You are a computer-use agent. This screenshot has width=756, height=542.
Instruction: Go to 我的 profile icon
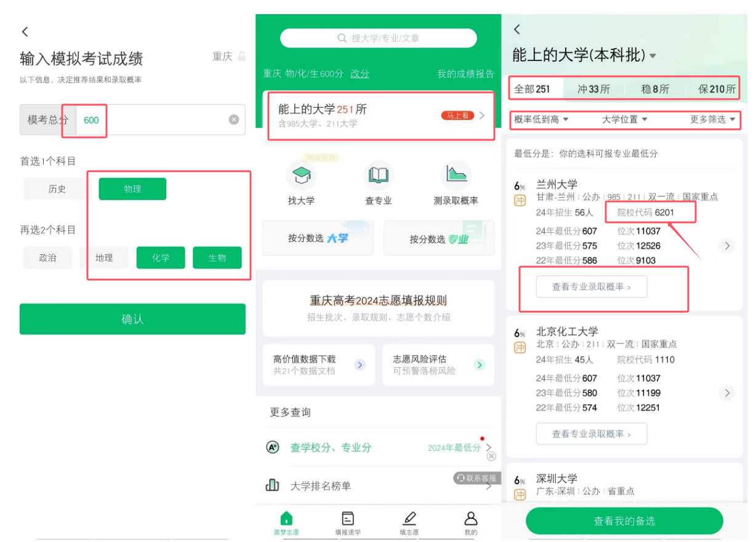(471, 519)
